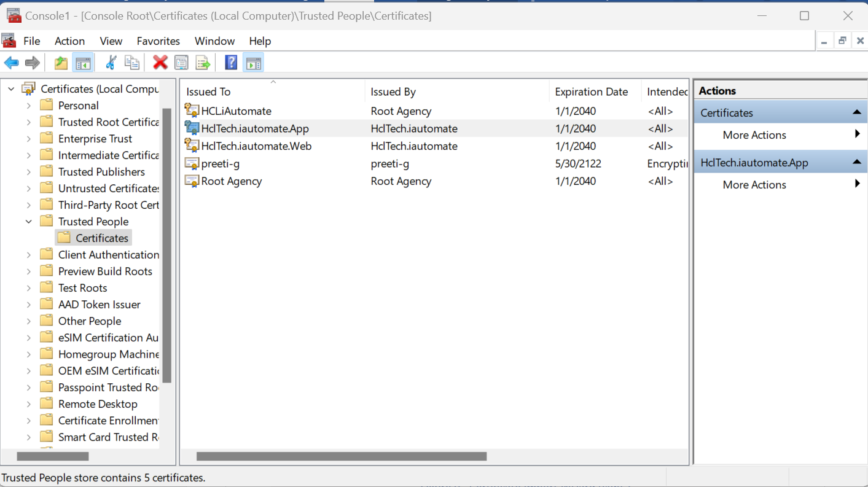
Task: Click the Trusted Publishers folder icon
Action: [46, 172]
